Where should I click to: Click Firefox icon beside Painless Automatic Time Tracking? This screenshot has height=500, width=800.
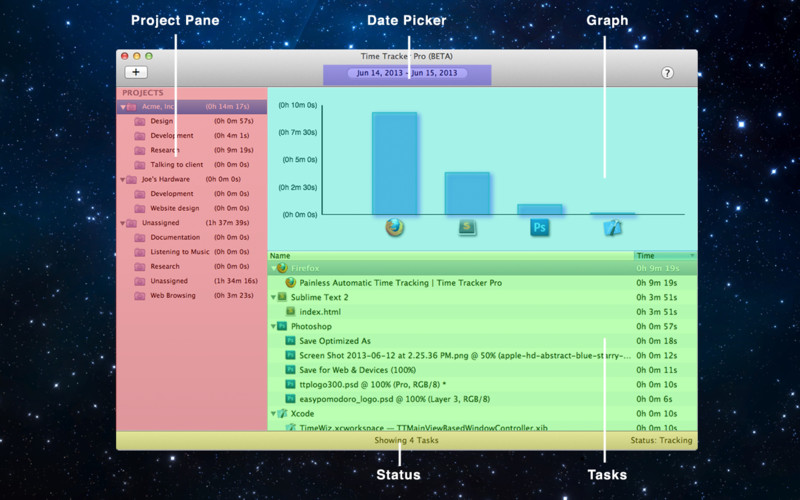click(290, 282)
